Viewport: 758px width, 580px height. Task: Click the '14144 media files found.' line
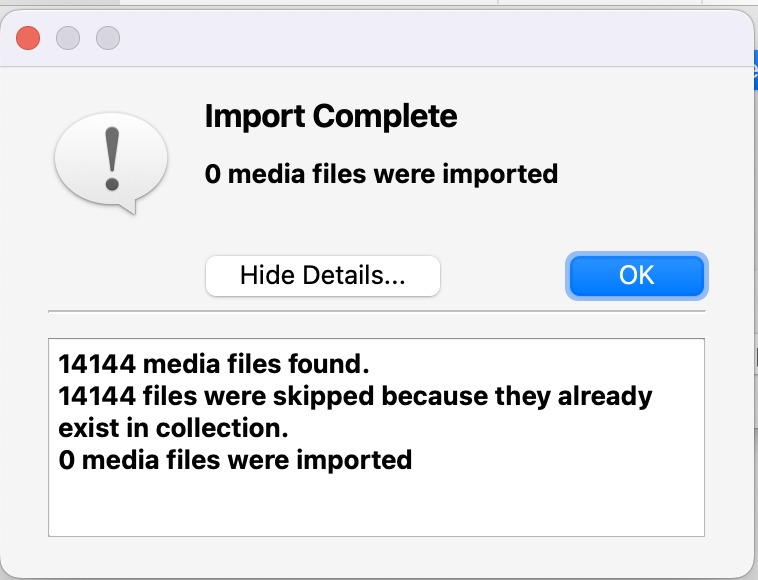[214, 364]
